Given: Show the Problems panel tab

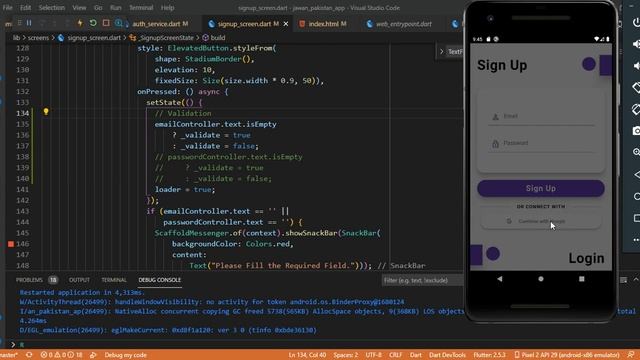Looking at the screenshot, I should tap(29, 280).
